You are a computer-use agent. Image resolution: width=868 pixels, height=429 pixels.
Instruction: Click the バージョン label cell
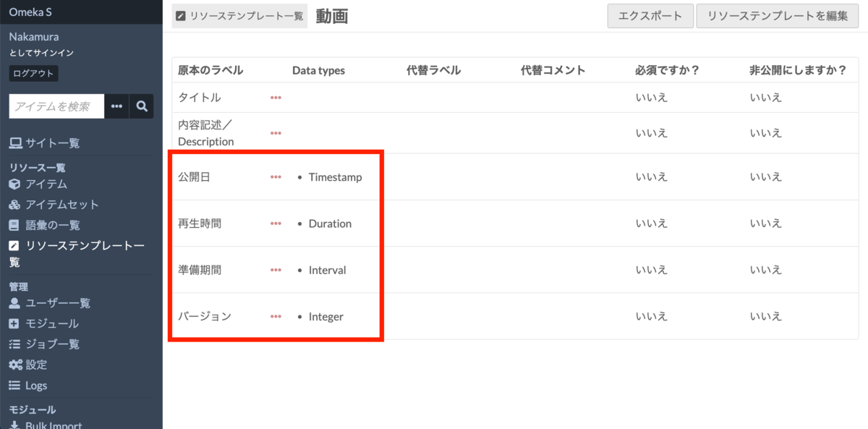(205, 316)
